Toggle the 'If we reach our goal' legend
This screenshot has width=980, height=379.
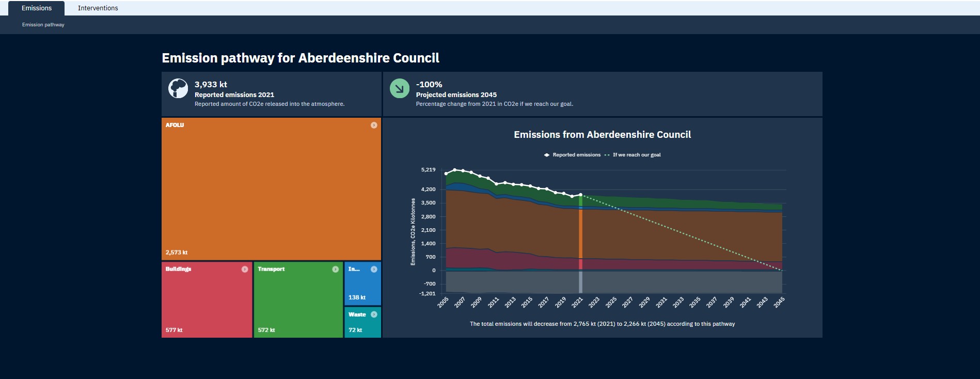pyautogui.click(x=633, y=155)
